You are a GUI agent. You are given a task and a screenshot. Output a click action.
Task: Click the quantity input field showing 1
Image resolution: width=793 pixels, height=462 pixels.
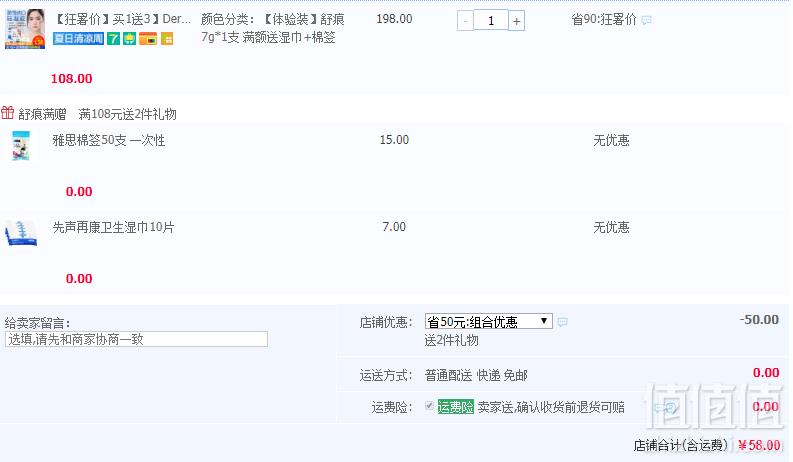[491, 21]
